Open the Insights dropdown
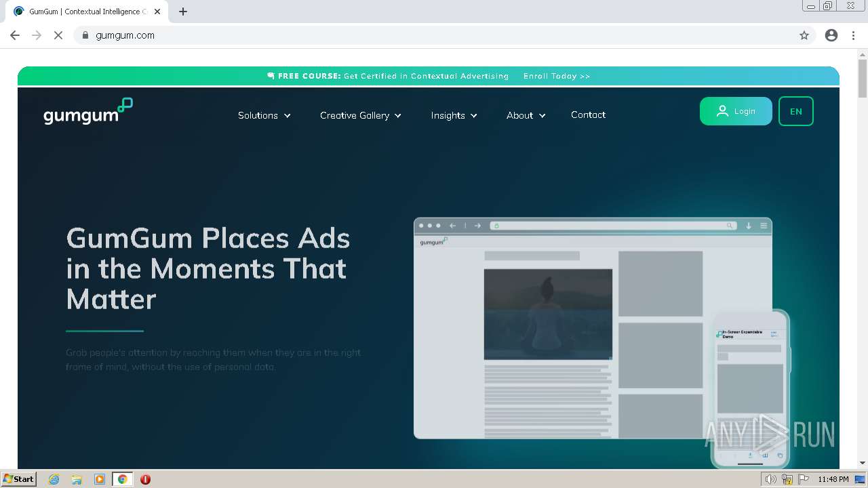Viewport: 868px width, 488px height. (x=454, y=115)
